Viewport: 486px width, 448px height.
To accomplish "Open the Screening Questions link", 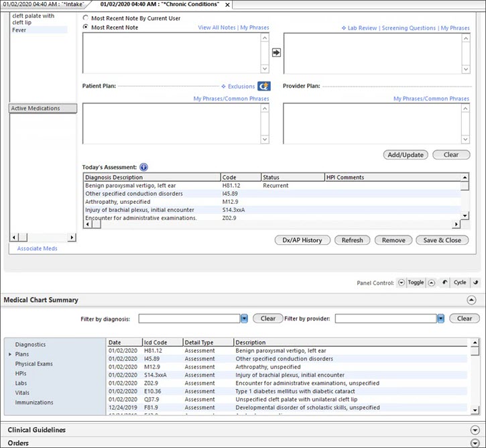I will (408, 28).
